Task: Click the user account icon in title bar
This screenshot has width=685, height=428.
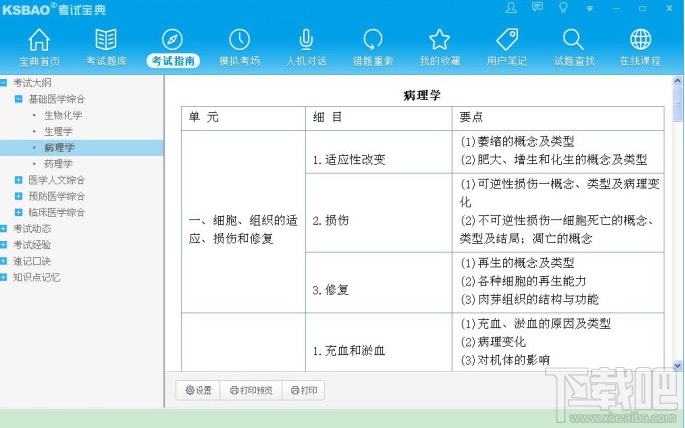Action: coord(511,7)
